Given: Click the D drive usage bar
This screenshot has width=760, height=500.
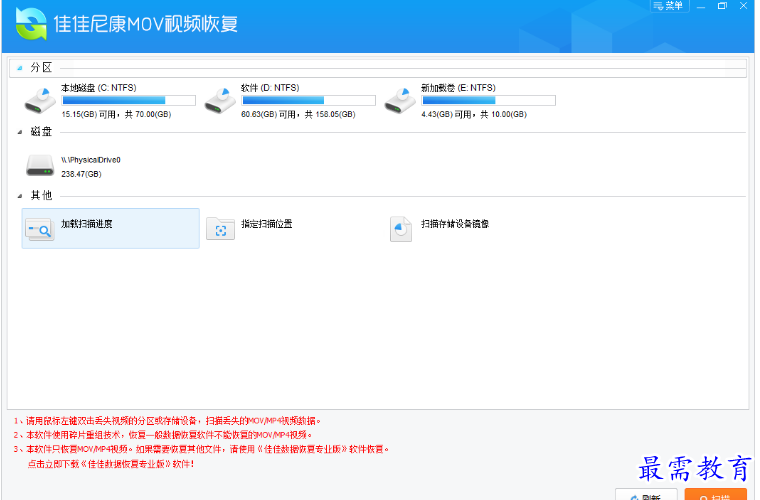Looking at the screenshot, I should 309,100.
